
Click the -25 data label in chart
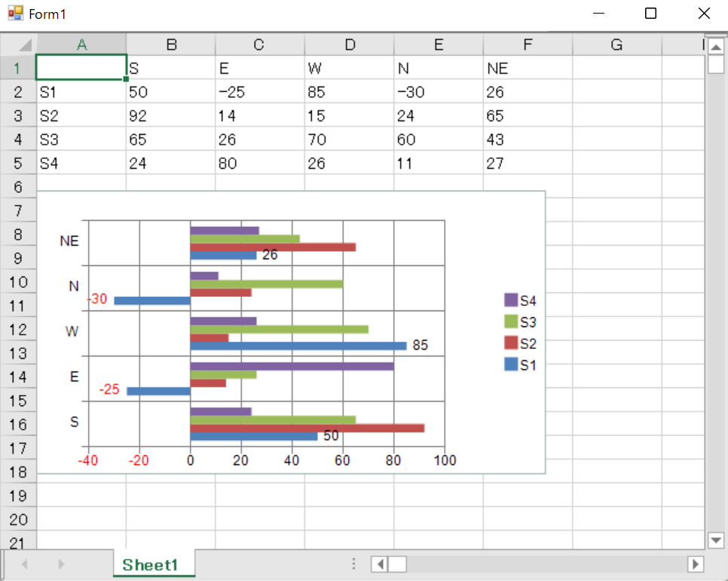(x=109, y=389)
